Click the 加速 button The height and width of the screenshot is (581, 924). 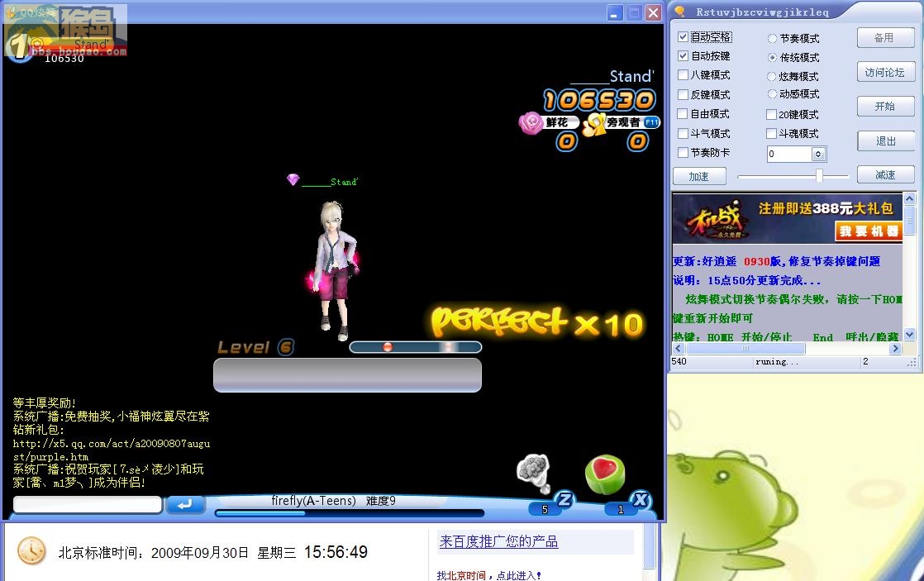point(699,175)
